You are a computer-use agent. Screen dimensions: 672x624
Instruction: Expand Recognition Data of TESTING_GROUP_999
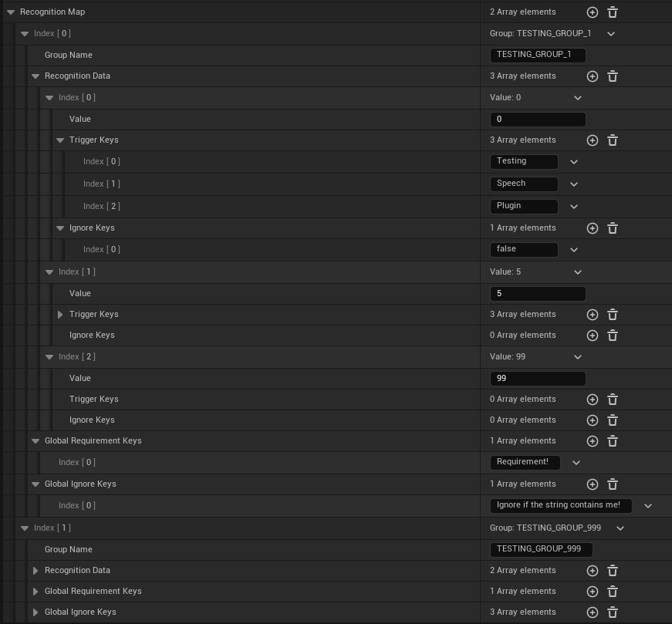coord(36,570)
